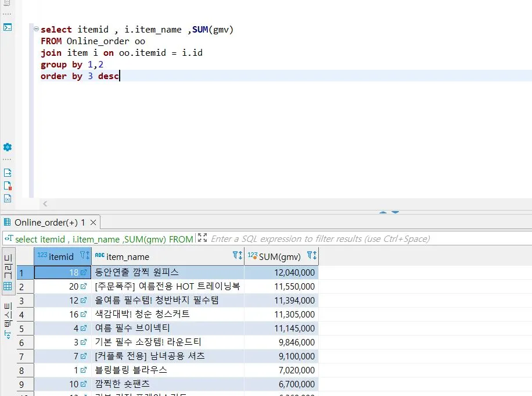Place cursor on 'join item i on' line
Image resolution: width=532 pixels, height=396 pixels.
pyautogui.click(x=121, y=53)
